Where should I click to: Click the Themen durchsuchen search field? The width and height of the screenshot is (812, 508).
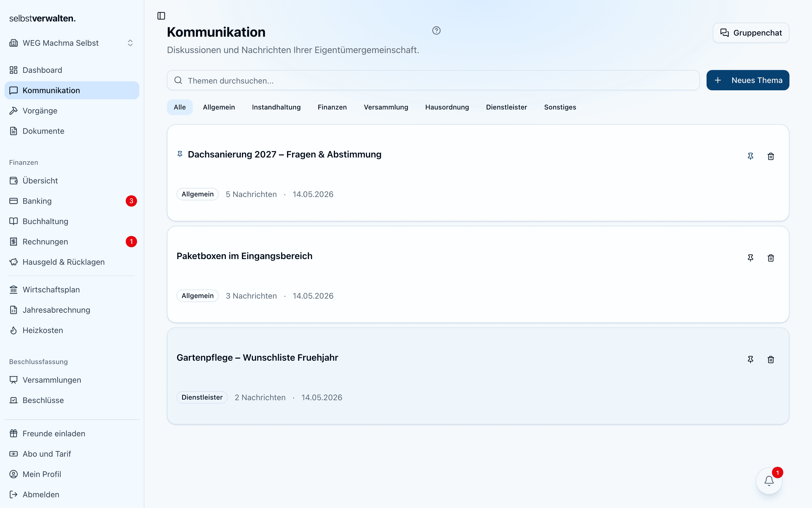click(x=433, y=80)
